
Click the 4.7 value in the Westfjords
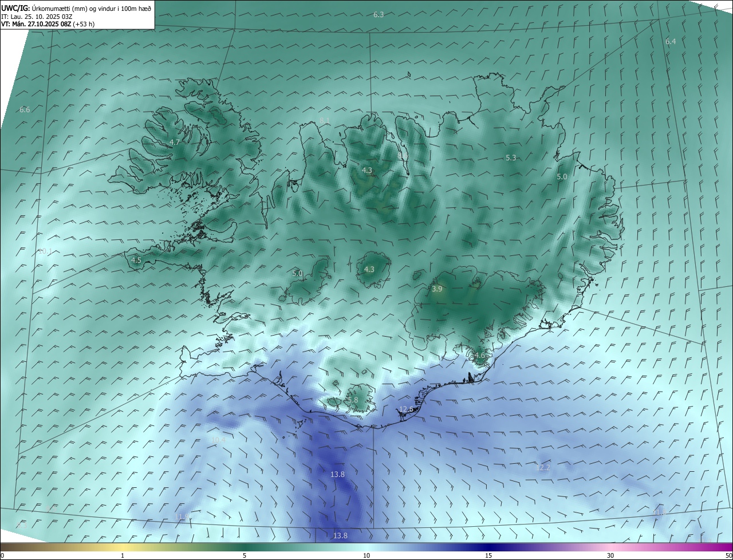tap(175, 143)
